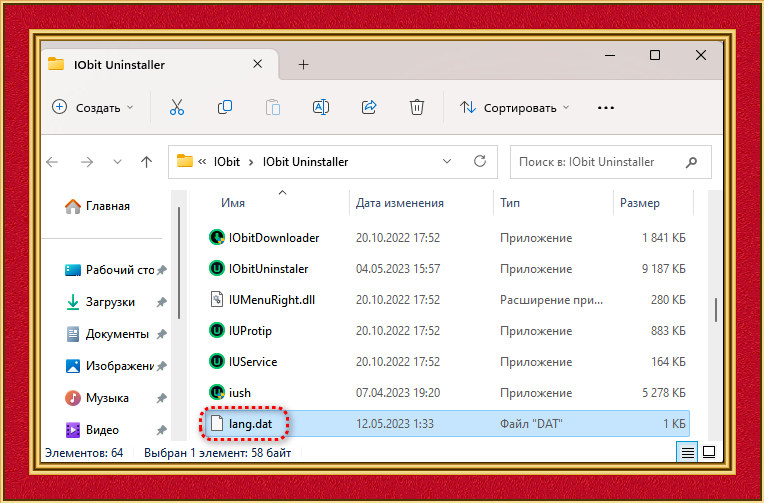This screenshot has width=764, height=503.
Task: Click the size 1 841 КБ
Action: pos(664,238)
